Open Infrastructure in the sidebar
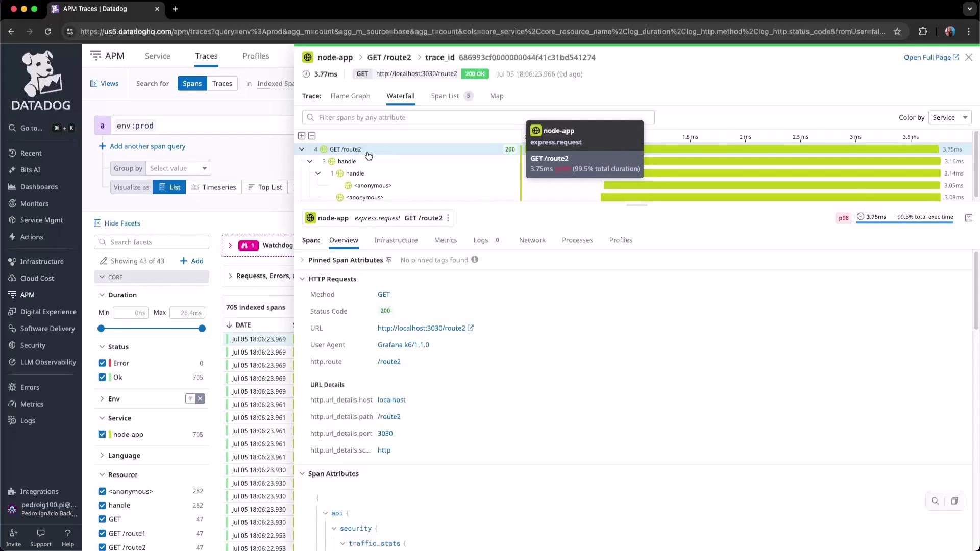 click(x=42, y=262)
